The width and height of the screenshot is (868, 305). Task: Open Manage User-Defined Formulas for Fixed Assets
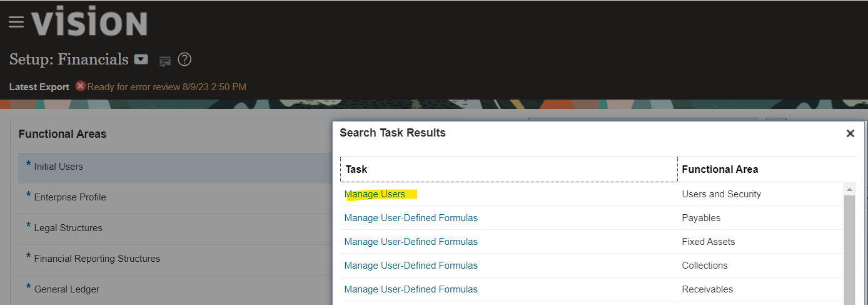(411, 242)
